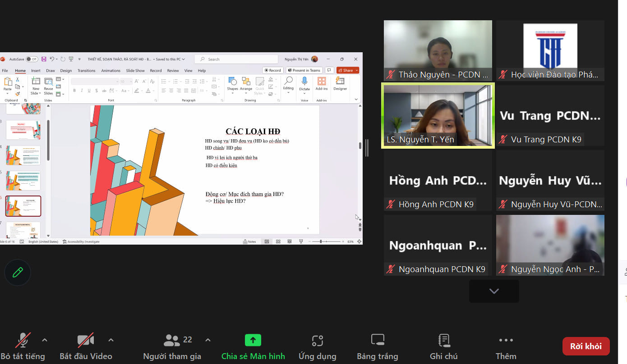Adjust the zoom slider near 63%
The width and height of the screenshot is (627, 364).
[x=321, y=241]
